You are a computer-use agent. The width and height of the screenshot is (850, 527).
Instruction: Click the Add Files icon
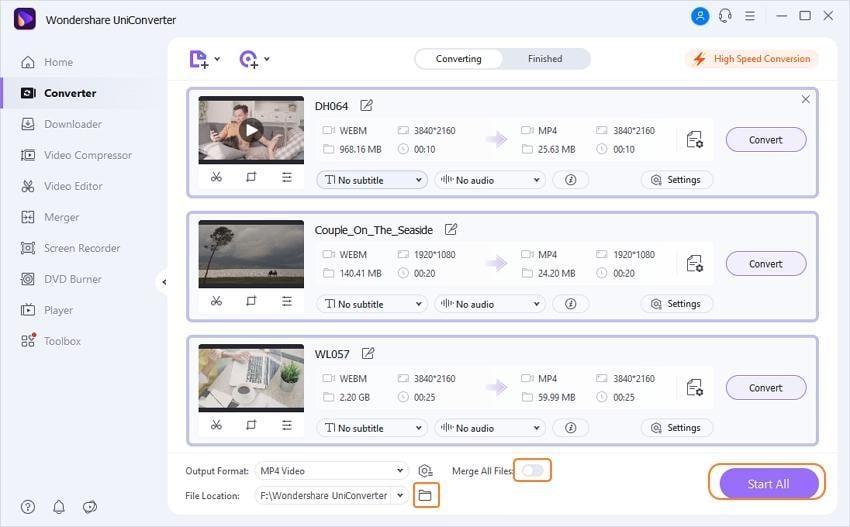[198, 59]
